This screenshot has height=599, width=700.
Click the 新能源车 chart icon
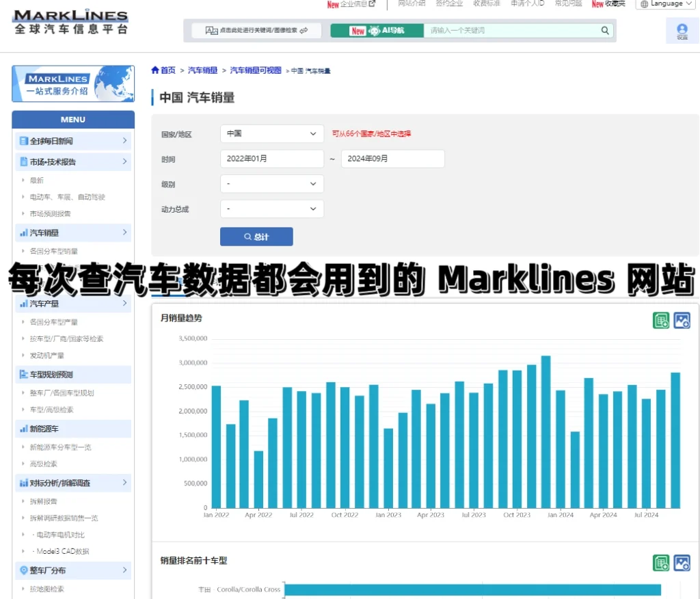tap(24, 429)
